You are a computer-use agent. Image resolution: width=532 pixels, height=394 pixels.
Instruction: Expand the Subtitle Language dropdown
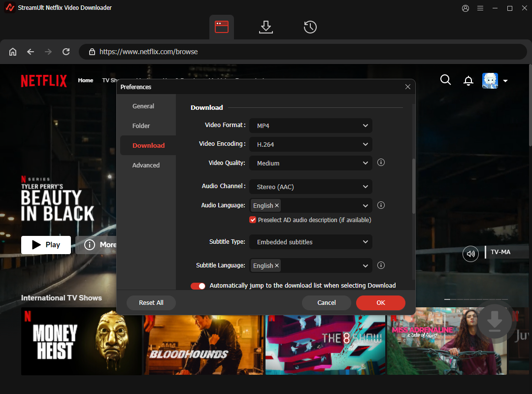[x=366, y=266]
